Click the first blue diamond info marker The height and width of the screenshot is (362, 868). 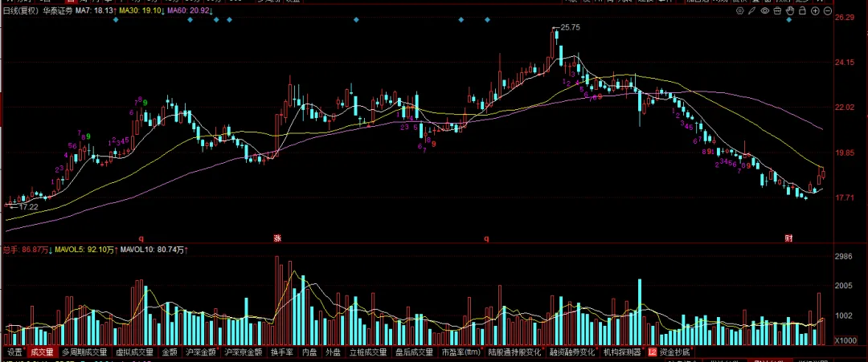click(116, 20)
